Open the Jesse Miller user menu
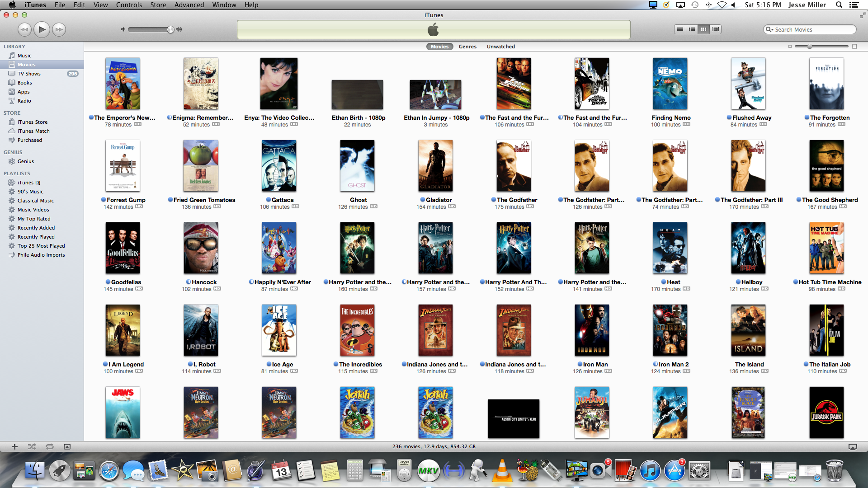This screenshot has height=488, width=868. tap(807, 5)
